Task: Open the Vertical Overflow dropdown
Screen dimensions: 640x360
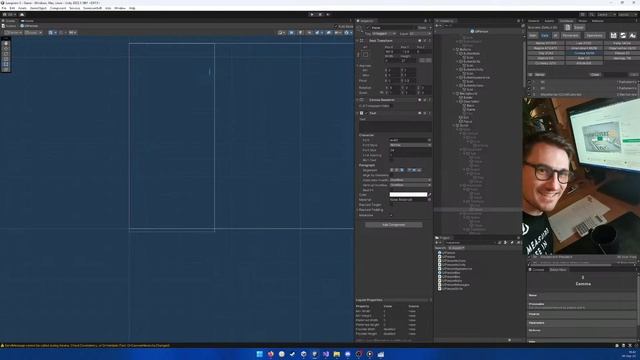Action: click(410, 185)
